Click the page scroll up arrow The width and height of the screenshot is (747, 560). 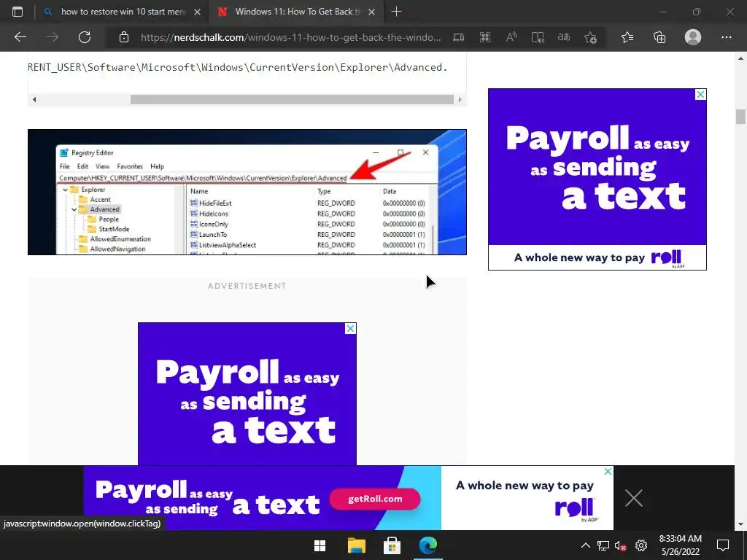coord(740,58)
